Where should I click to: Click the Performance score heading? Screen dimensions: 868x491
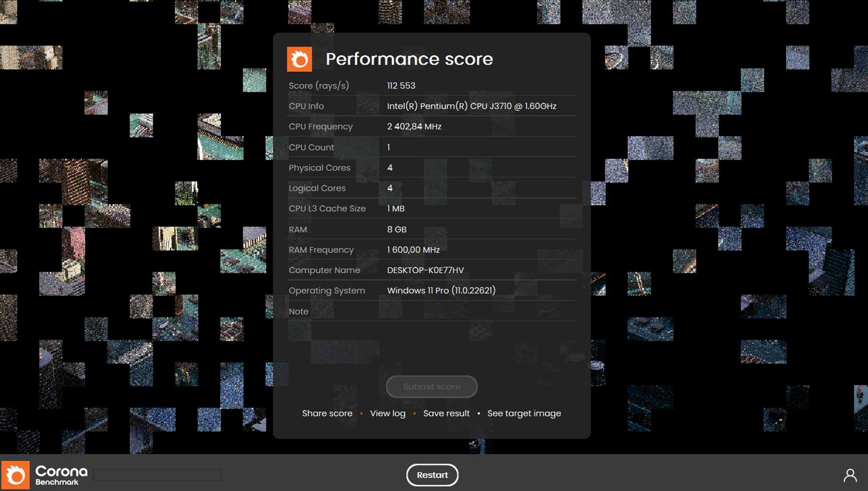click(x=409, y=59)
